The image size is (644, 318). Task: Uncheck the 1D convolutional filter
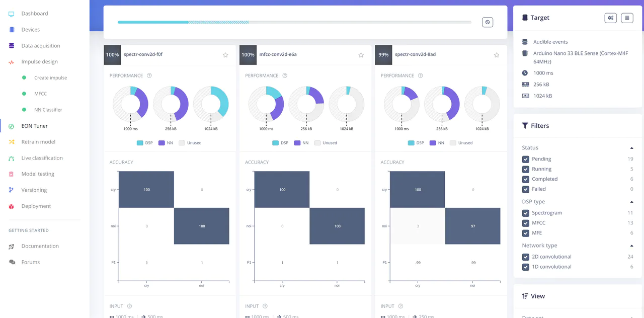tap(526, 267)
